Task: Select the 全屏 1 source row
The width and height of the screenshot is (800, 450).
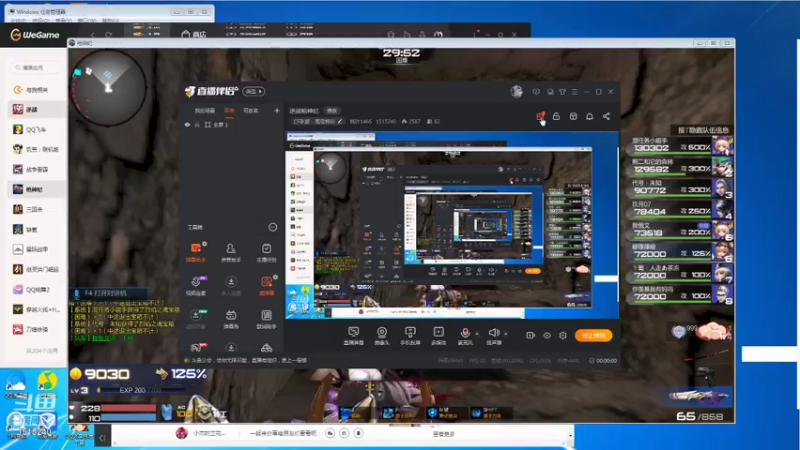Action: pyautogui.click(x=232, y=124)
